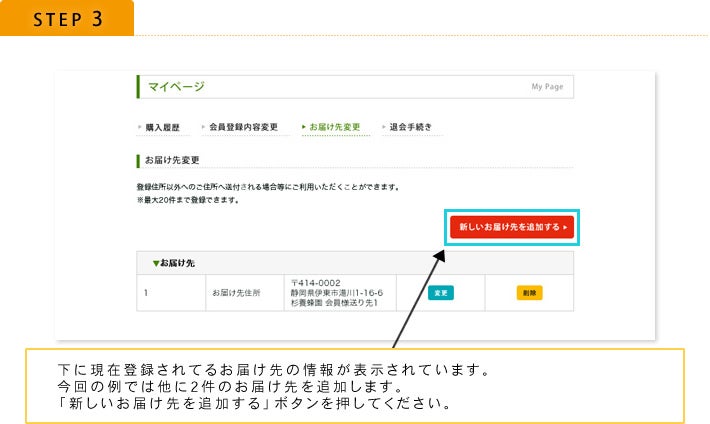Image resolution: width=710 pixels, height=424 pixels.
Task: Select the お届け先変更 tab
Action: (x=334, y=128)
